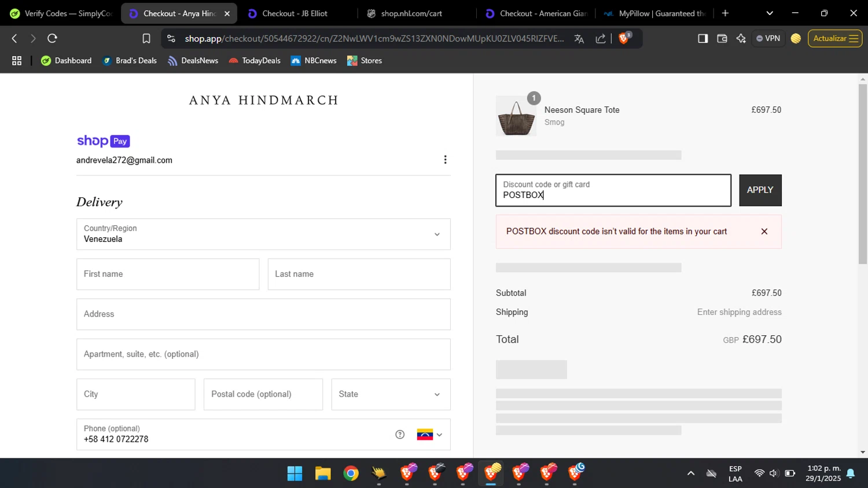Viewport: 868px width, 488px height.
Task: Click the page vertical scrollbar
Action: [x=863, y=174]
